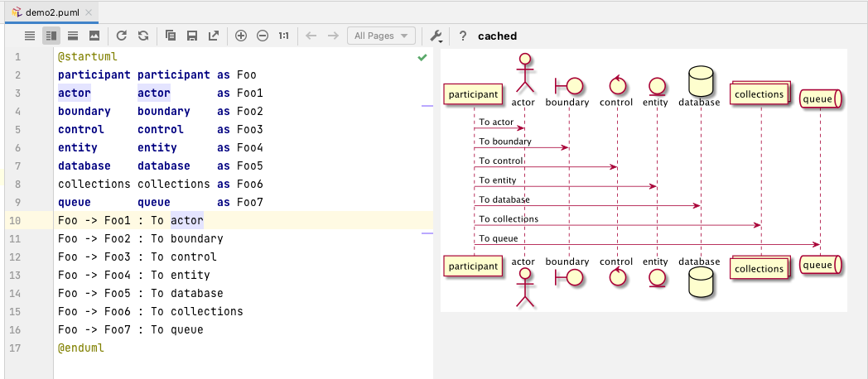
Task: Switch to horizontal split layout
Action: coord(73,36)
